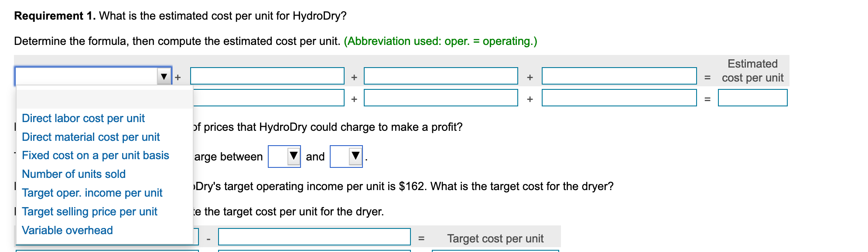Open the first dropdown arrow in the formula row

(164, 76)
